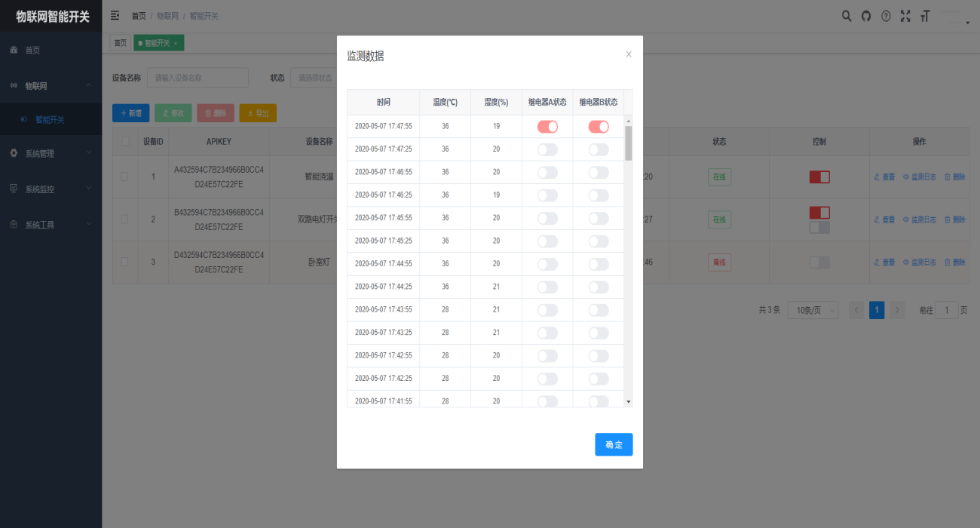This screenshot has height=528, width=980.
Task: Click the 温度(℃) column header
Action: (x=446, y=103)
